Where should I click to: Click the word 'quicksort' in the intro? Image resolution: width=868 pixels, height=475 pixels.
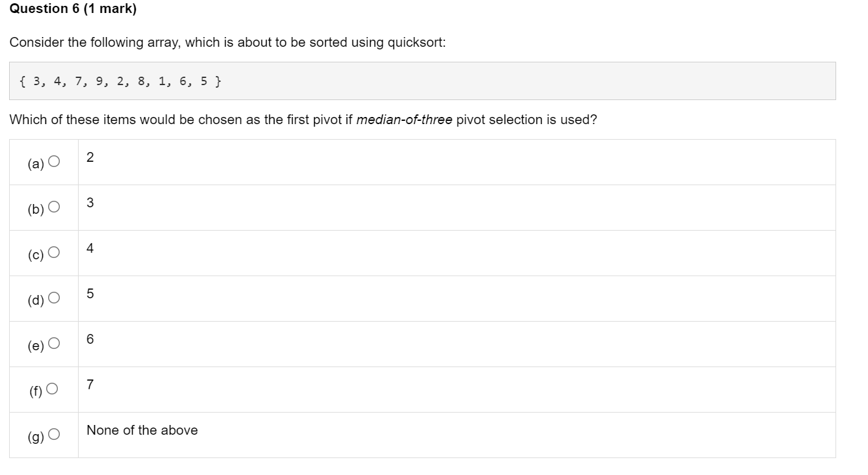pos(415,42)
